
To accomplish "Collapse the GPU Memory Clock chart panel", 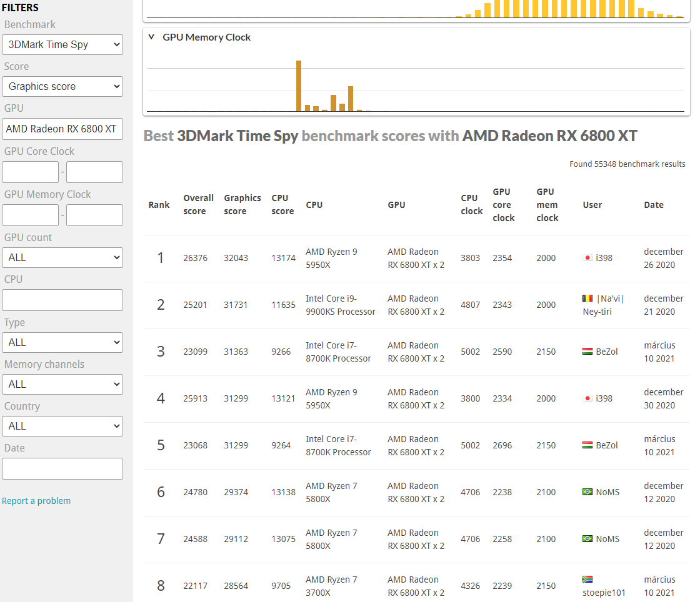I will [151, 37].
